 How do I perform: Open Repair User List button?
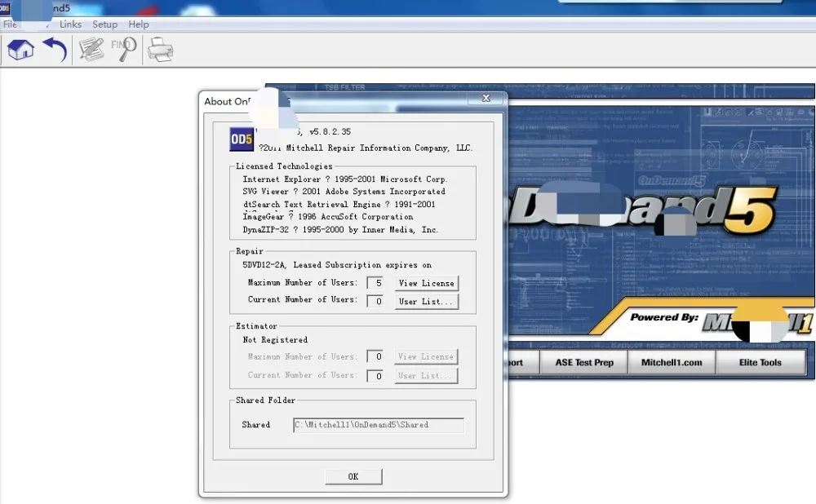point(426,302)
